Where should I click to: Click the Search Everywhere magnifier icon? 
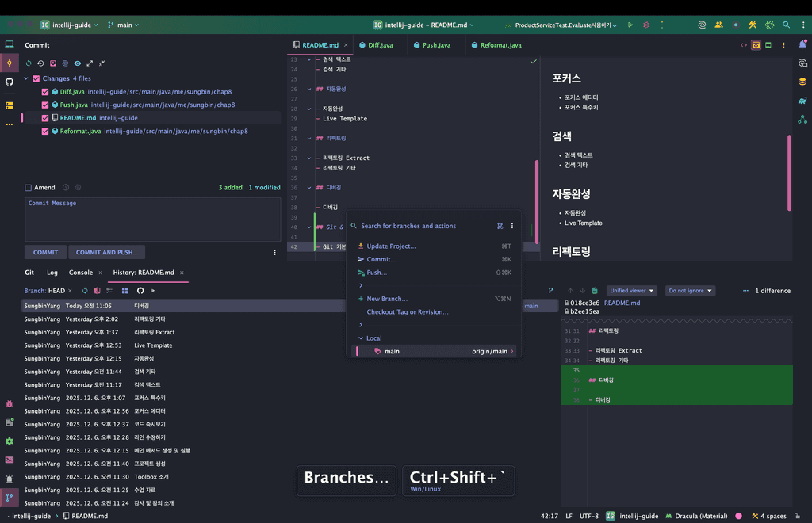pos(786,25)
